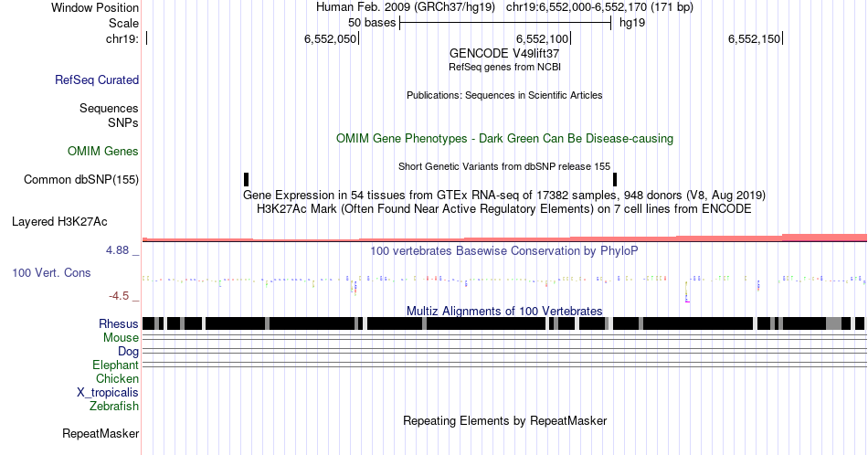Click the second Common dbSNP variant marker
Viewport: 868px width, 455px height.
click(615, 179)
